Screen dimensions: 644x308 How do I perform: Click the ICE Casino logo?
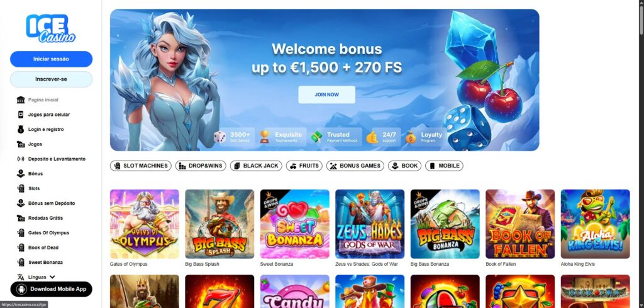point(51,28)
